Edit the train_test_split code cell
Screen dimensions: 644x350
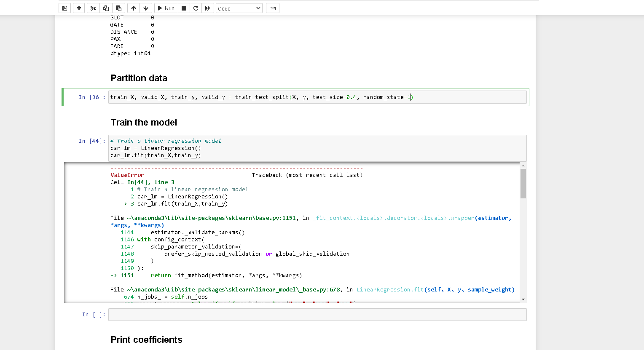point(317,97)
